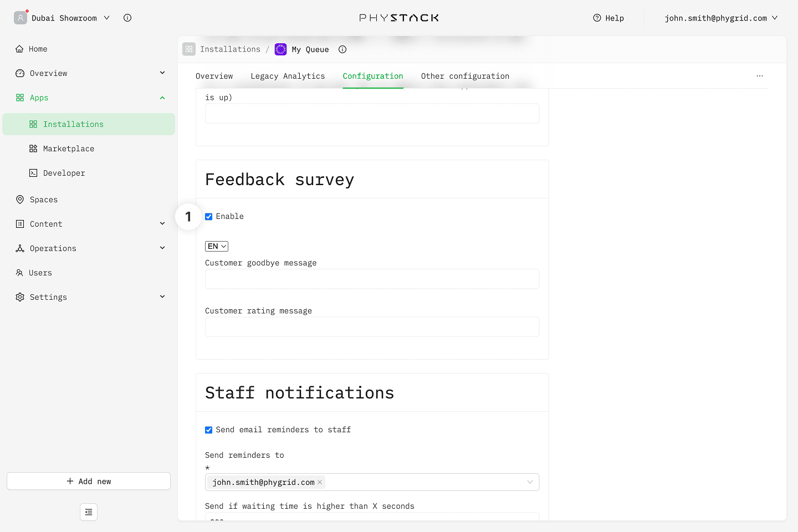Click the info icon beside My Queue
798x532 pixels.
(342, 49)
